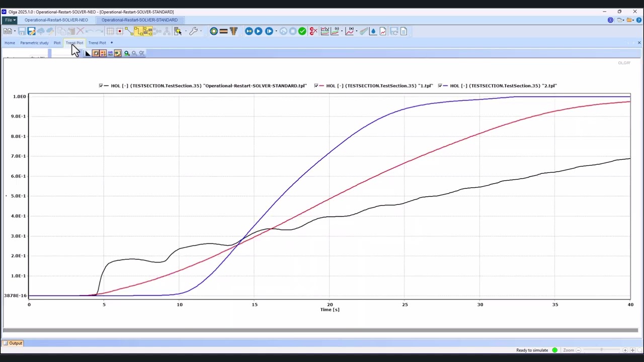Open the Output panel button

pos(13,343)
